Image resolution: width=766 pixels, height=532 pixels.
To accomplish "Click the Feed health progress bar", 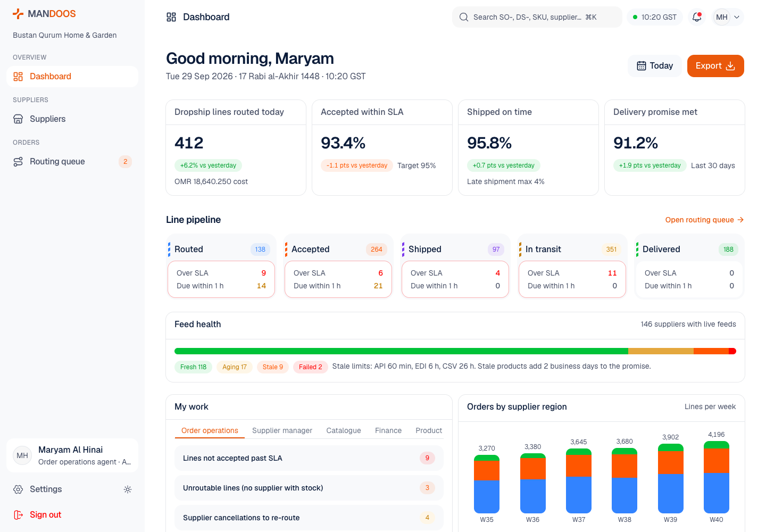I will click(x=455, y=351).
